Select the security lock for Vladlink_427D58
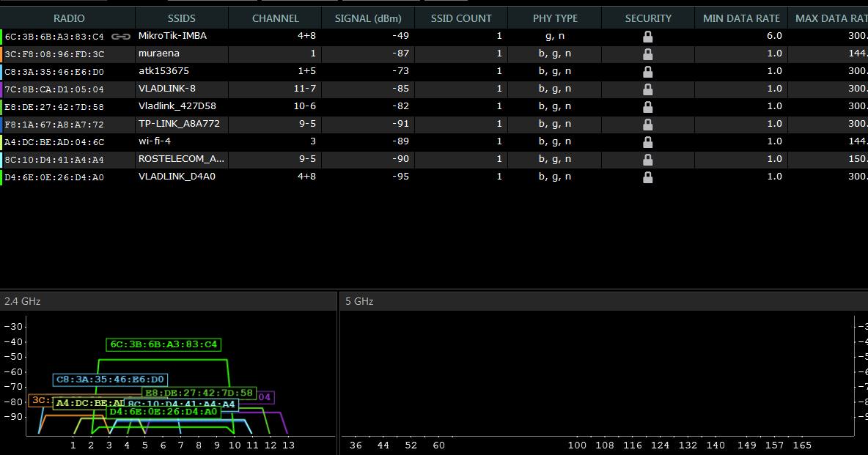Screen dimensions: 868x455 point(647,107)
